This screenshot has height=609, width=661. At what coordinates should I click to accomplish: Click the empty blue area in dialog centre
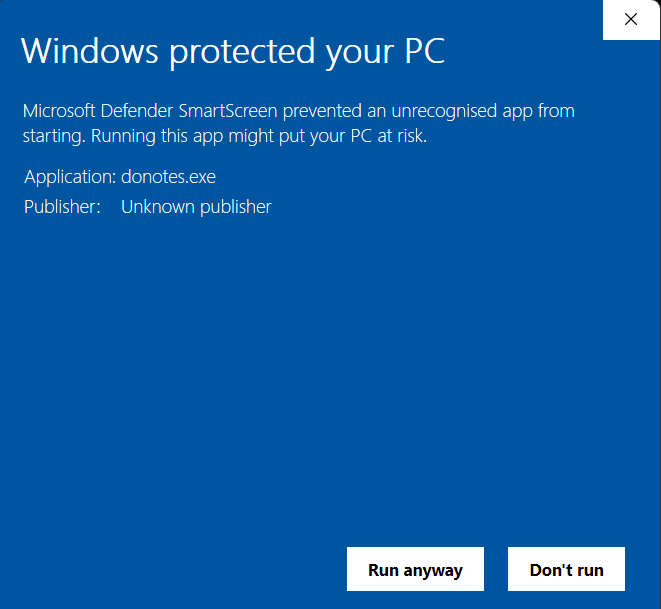(330, 380)
